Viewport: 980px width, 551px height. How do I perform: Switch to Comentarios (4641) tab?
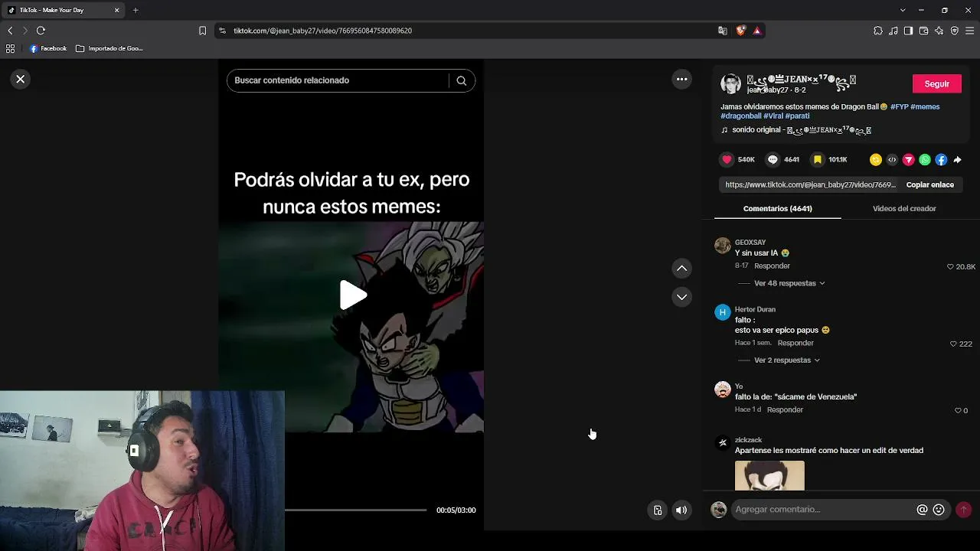777,208
